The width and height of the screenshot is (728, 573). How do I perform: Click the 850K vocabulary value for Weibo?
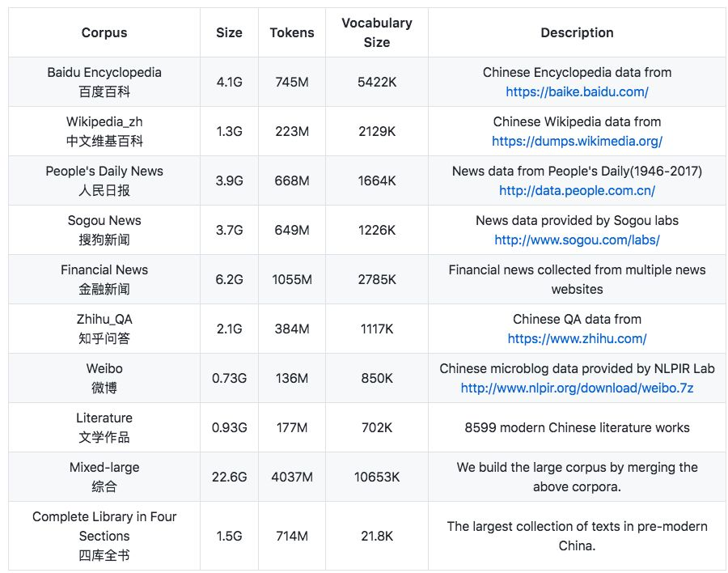coord(377,378)
